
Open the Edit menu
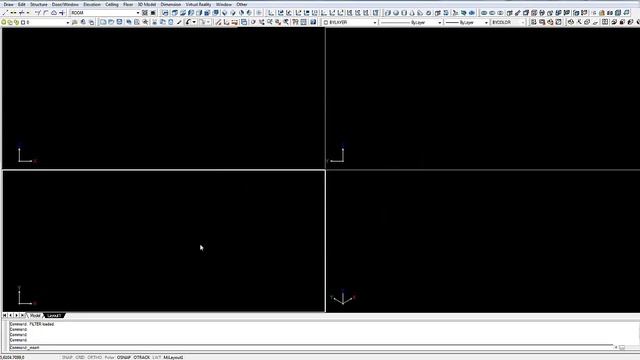pos(22,4)
